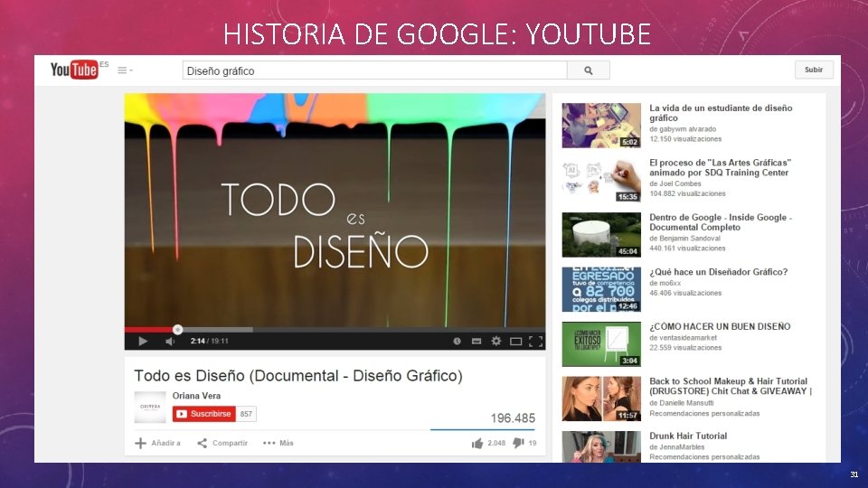
Task: Mute the video via the speaker icon
Action: [x=170, y=341]
